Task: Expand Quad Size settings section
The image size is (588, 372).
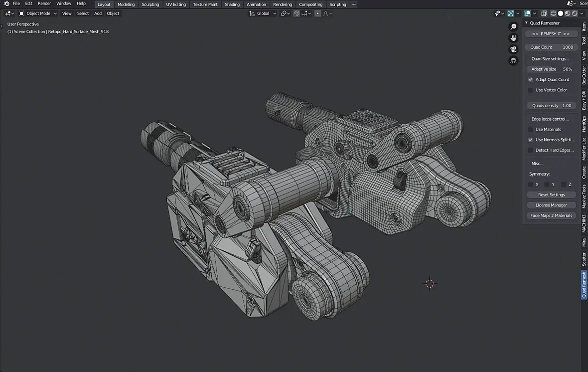Action: click(x=550, y=58)
